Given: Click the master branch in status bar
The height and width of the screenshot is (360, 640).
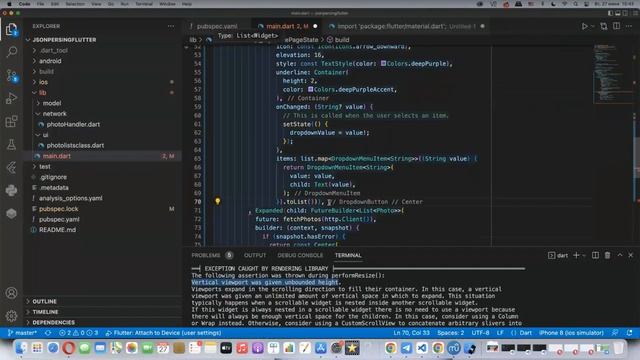Looking at the screenshot, I should tap(22, 333).
